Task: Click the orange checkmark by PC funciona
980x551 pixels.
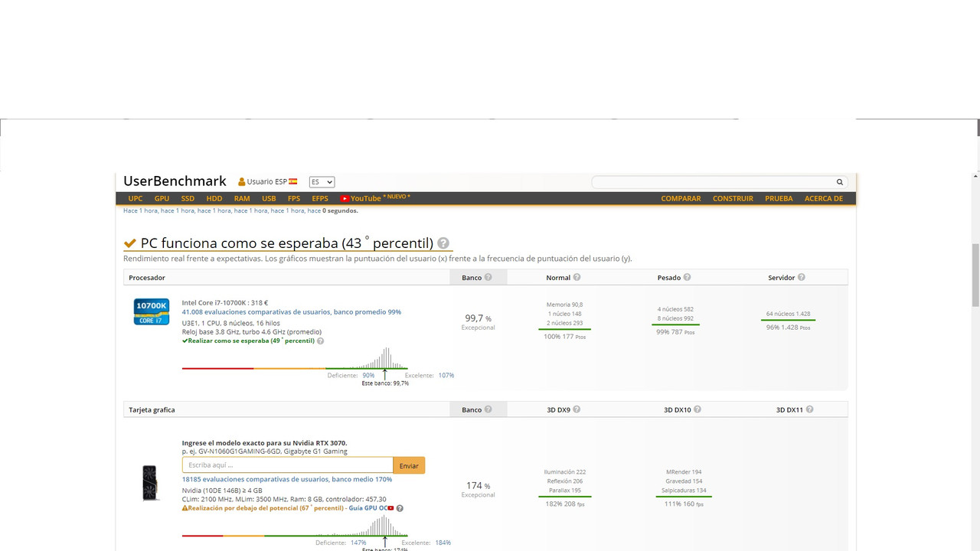Action: (130, 243)
